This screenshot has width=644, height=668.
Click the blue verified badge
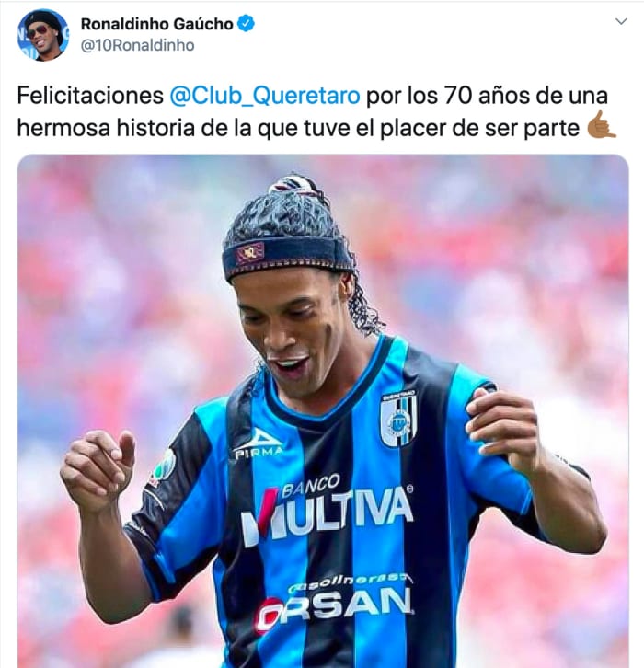tap(246, 23)
